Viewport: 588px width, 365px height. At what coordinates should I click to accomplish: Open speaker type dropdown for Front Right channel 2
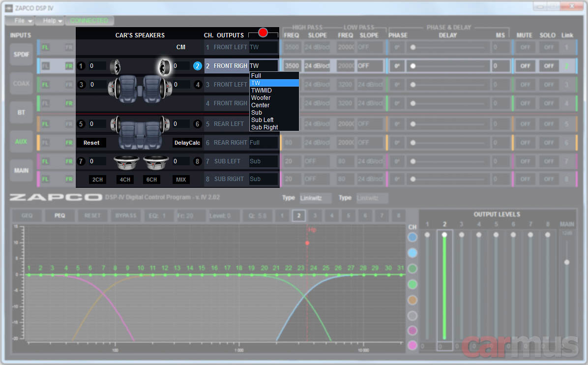[x=263, y=66]
